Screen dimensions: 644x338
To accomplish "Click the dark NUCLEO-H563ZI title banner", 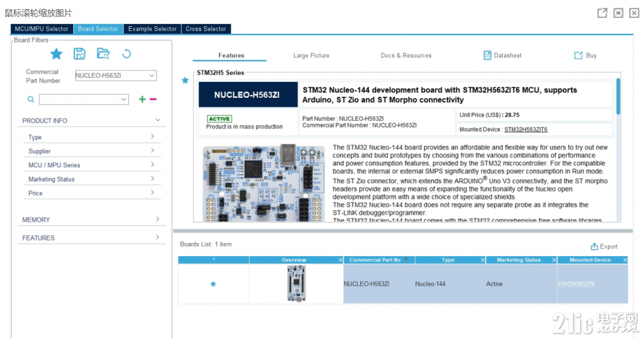I will coord(248,94).
